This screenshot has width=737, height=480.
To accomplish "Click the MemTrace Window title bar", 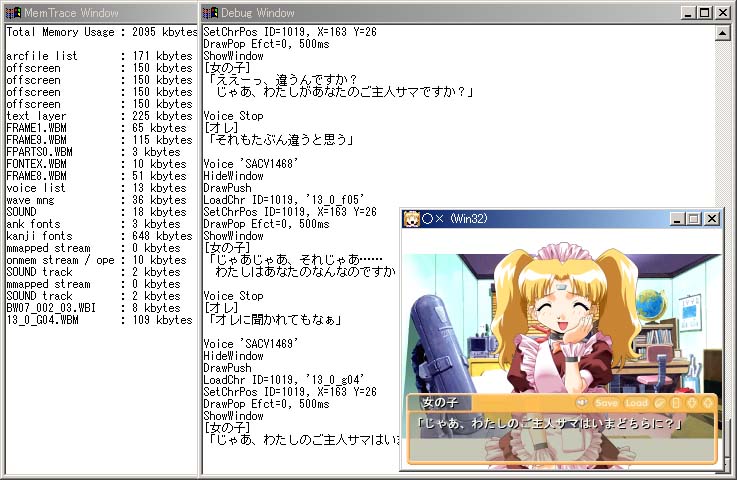I will [101, 13].
